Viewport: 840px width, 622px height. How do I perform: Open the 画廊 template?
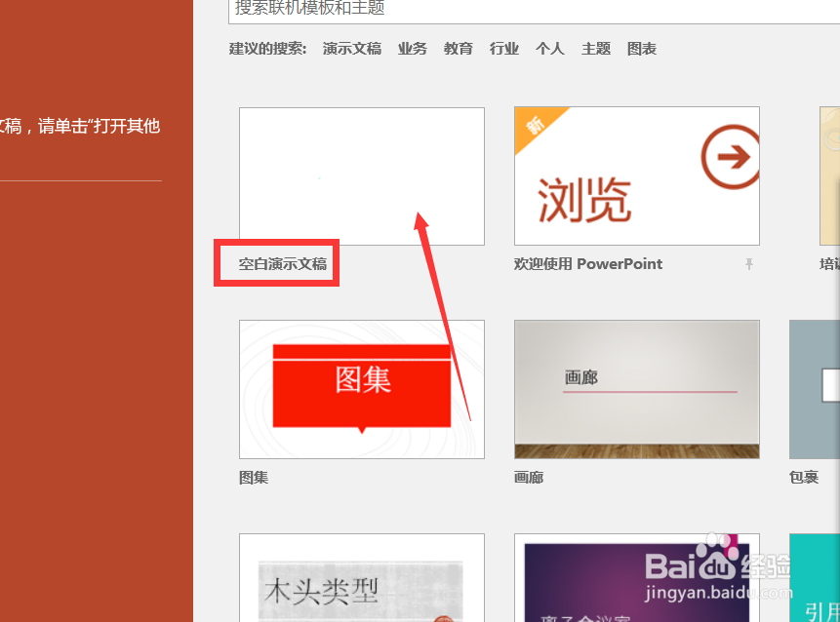click(x=636, y=389)
